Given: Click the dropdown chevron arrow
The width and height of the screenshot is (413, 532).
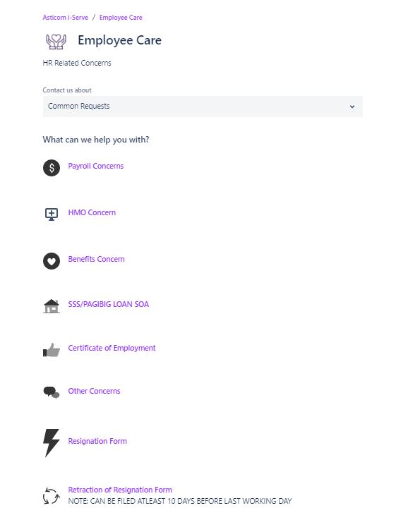Looking at the screenshot, I should tap(352, 107).
